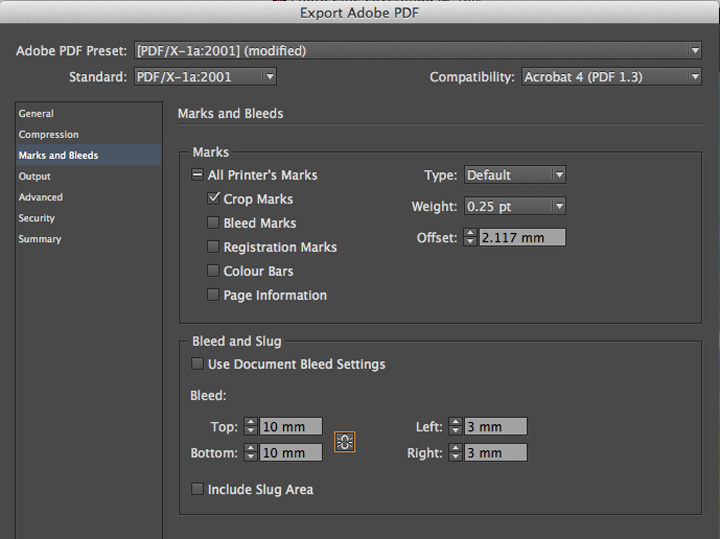Image resolution: width=720 pixels, height=539 pixels.
Task: Click the bleed link chain icon
Action: pos(344,442)
